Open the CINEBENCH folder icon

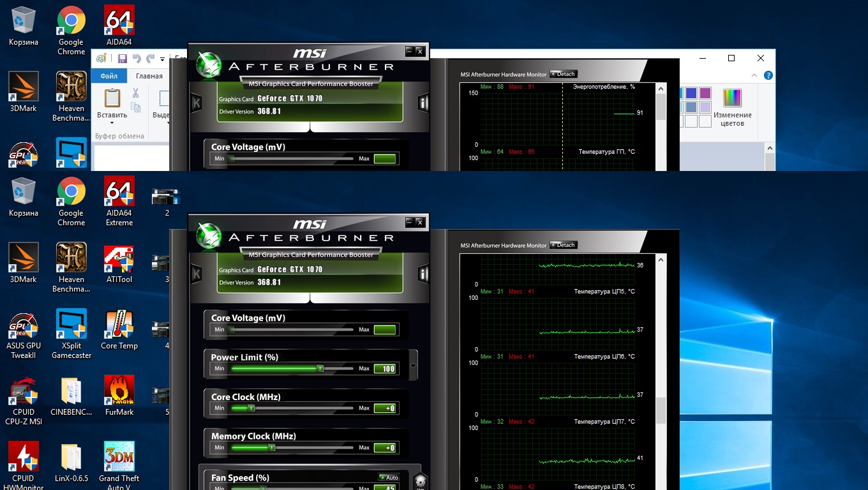[x=71, y=397]
